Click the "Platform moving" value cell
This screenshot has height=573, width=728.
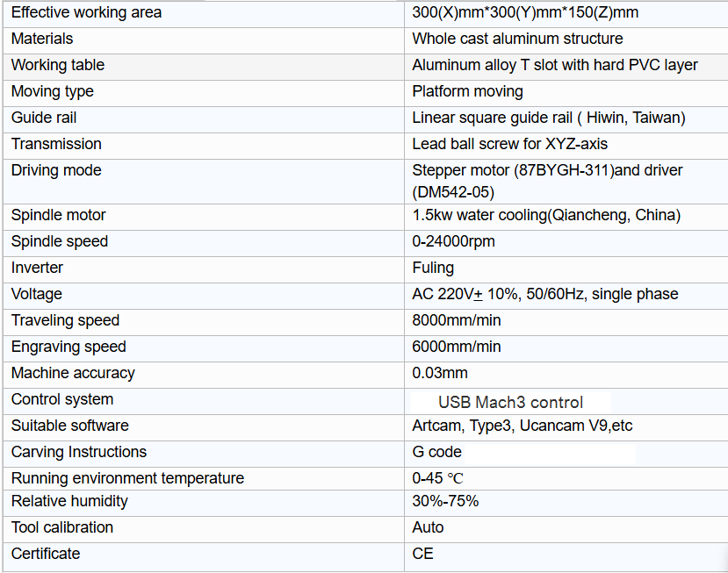click(x=467, y=92)
